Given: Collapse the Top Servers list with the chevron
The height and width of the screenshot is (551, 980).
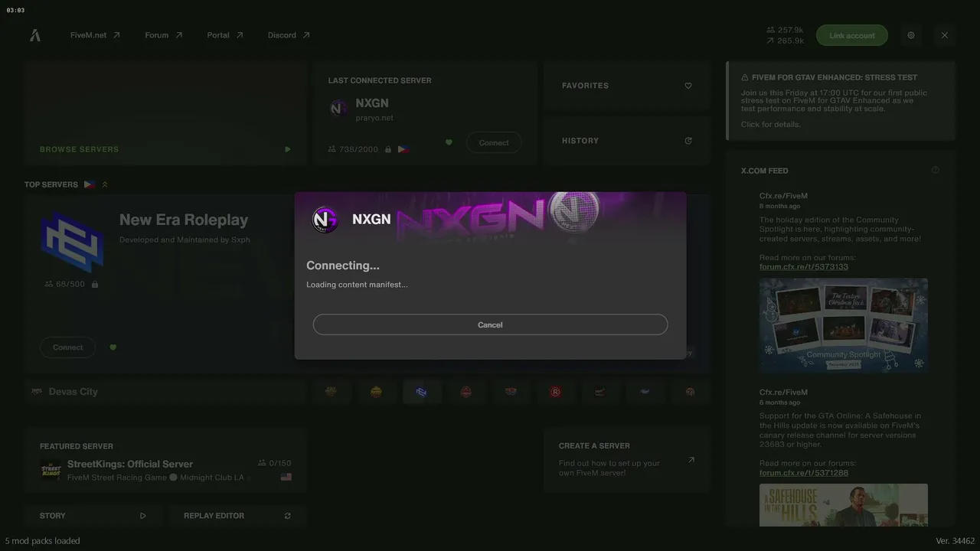Looking at the screenshot, I should [x=105, y=184].
